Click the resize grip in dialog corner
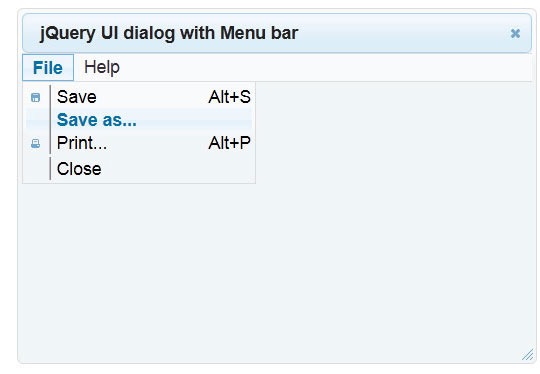The image size is (540, 374). tap(527, 355)
